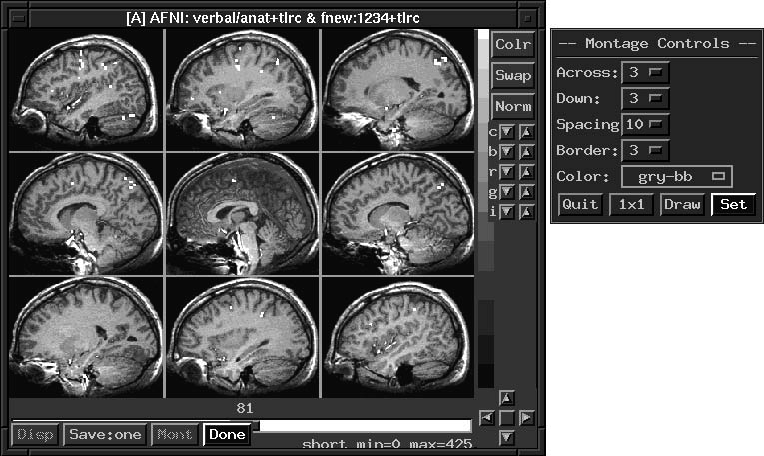Open the AFNI window menu button
The image size is (764, 456).
click(x=19, y=19)
